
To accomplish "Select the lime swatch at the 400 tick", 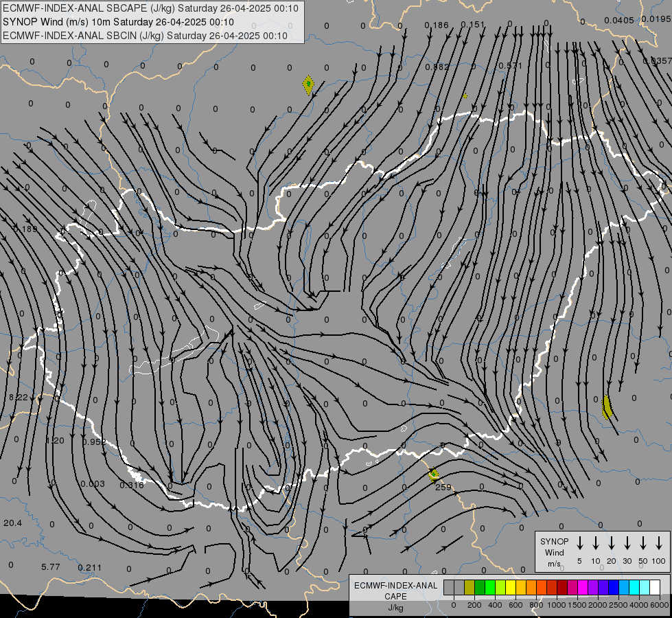I will (500, 588).
